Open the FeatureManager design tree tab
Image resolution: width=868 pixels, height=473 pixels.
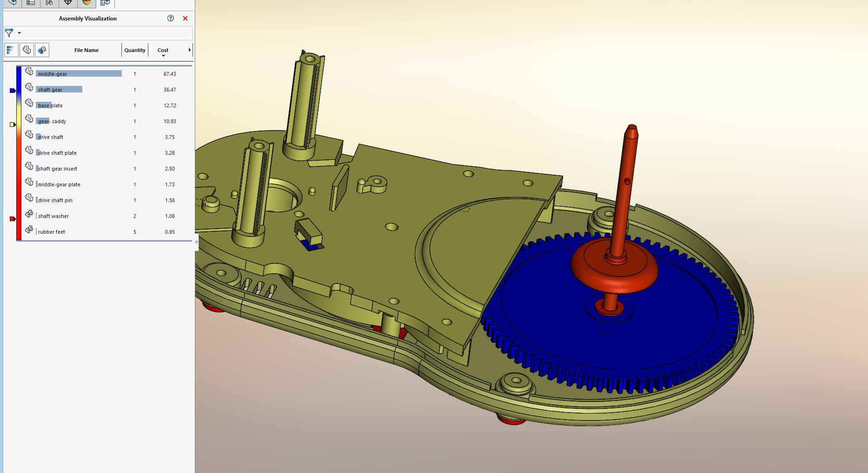point(13,3)
